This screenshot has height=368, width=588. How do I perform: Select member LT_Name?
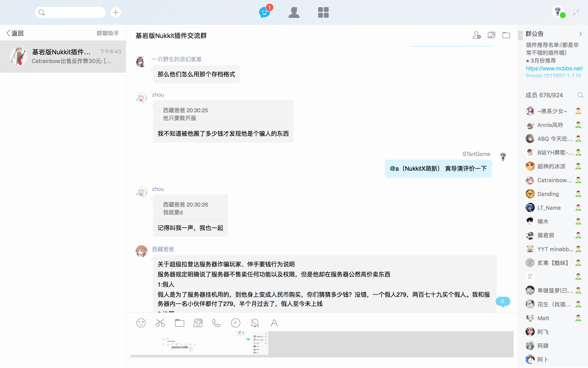[x=554, y=208]
